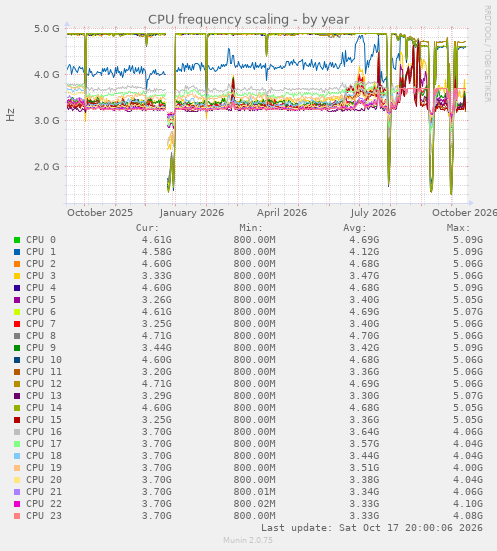Click the 'CPU 0' legend label
This screenshot has width=497, height=551.
click(41, 240)
